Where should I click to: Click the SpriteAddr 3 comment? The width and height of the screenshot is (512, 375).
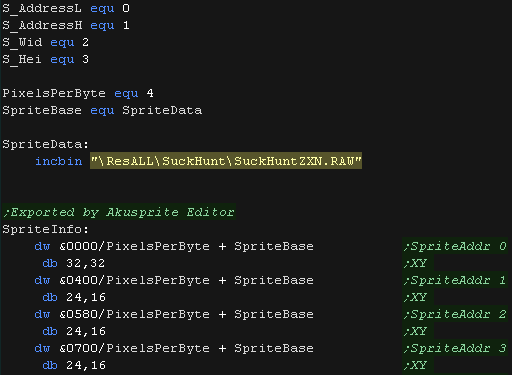[455, 348]
